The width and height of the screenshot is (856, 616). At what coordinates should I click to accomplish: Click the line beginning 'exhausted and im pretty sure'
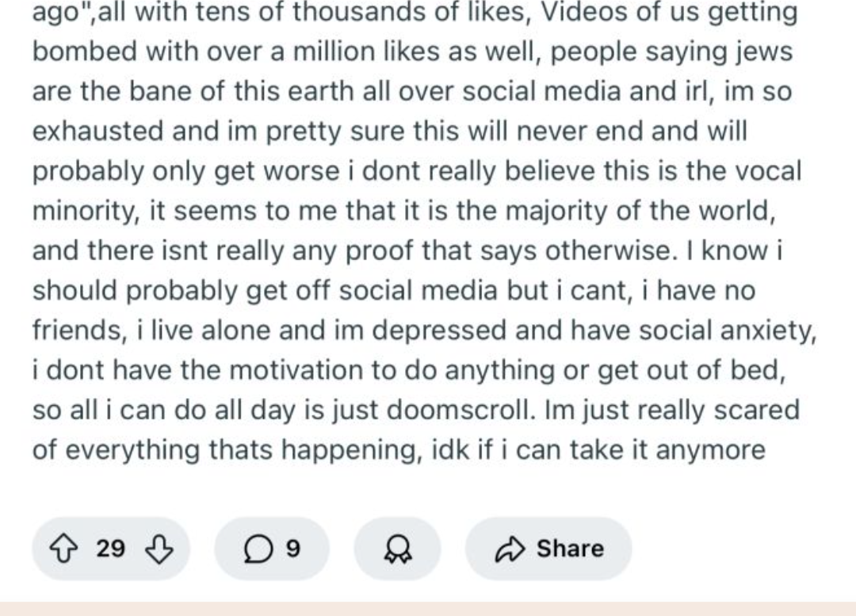(390, 132)
